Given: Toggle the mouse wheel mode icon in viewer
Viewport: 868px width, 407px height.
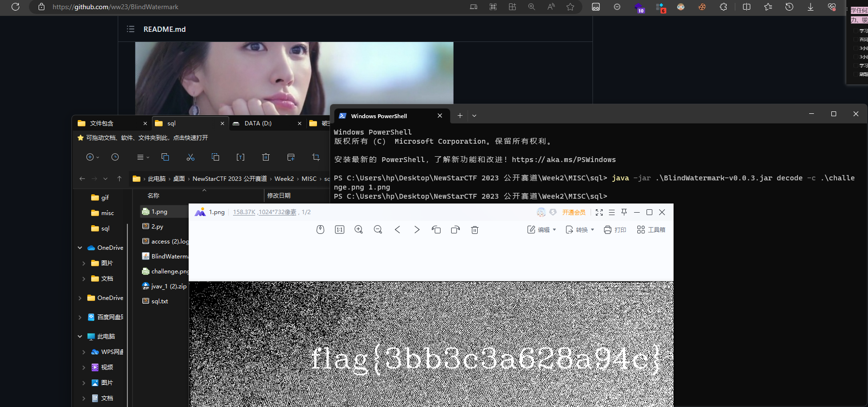Looking at the screenshot, I should click(320, 230).
